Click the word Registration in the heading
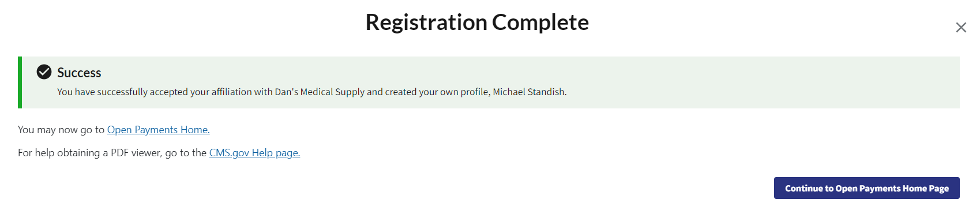Screen dimensions: 980x222 [x=426, y=22]
